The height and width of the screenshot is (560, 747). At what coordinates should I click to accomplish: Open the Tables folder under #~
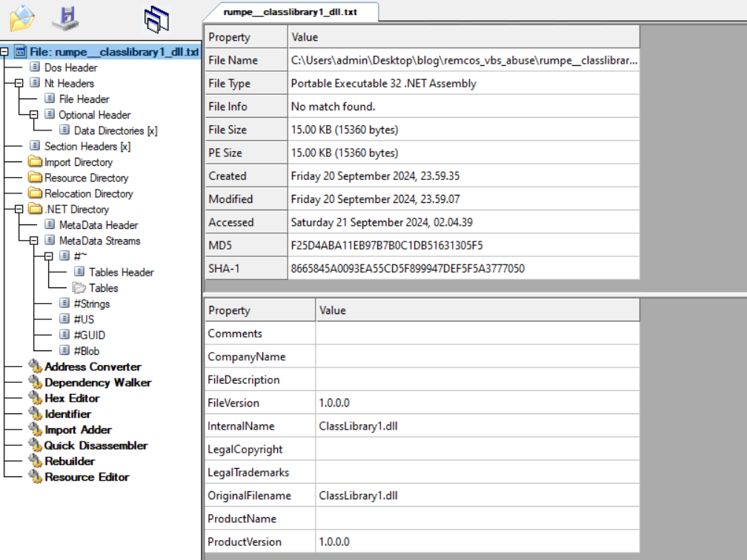(x=103, y=288)
